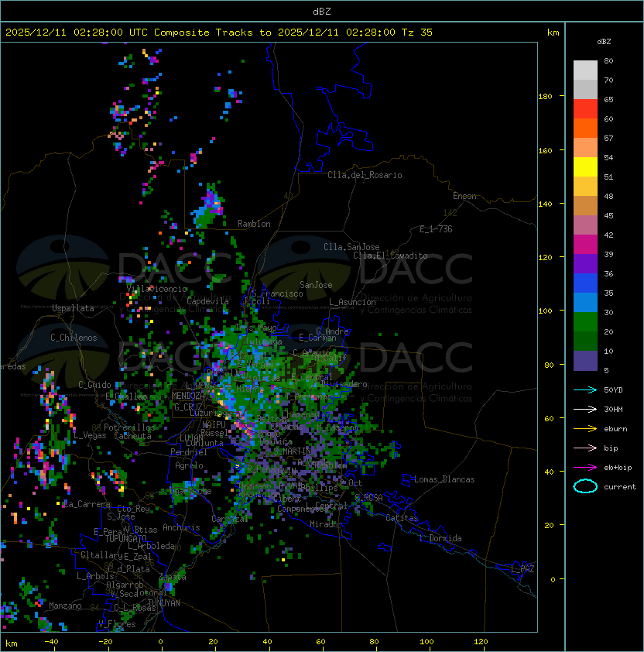The image size is (644, 652).
Task: Click the 'V_Flores' place label
Action: (x=117, y=623)
